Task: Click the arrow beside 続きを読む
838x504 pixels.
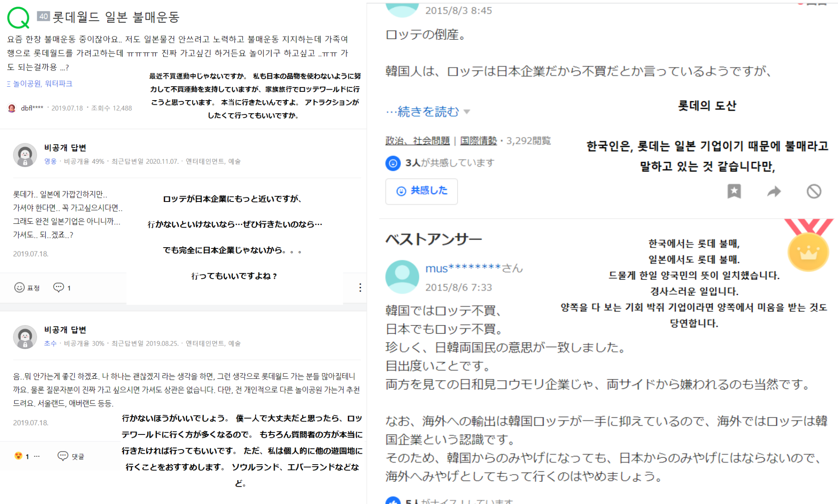Action: pos(467,112)
